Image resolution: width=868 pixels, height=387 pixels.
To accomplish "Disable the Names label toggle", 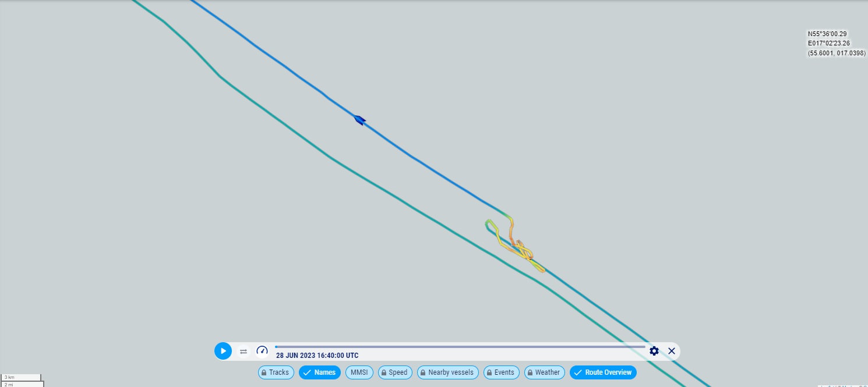I will pos(319,372).
